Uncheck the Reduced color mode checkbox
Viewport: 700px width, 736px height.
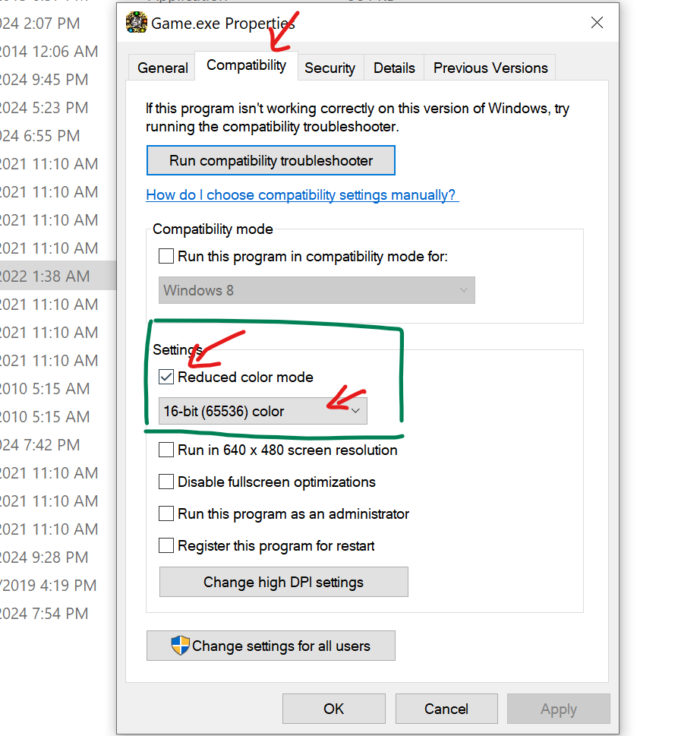tap(166, 377)
